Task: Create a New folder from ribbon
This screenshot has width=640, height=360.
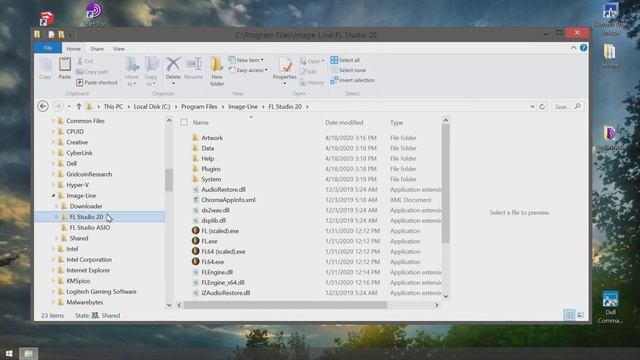Action: tap(217, 71)
